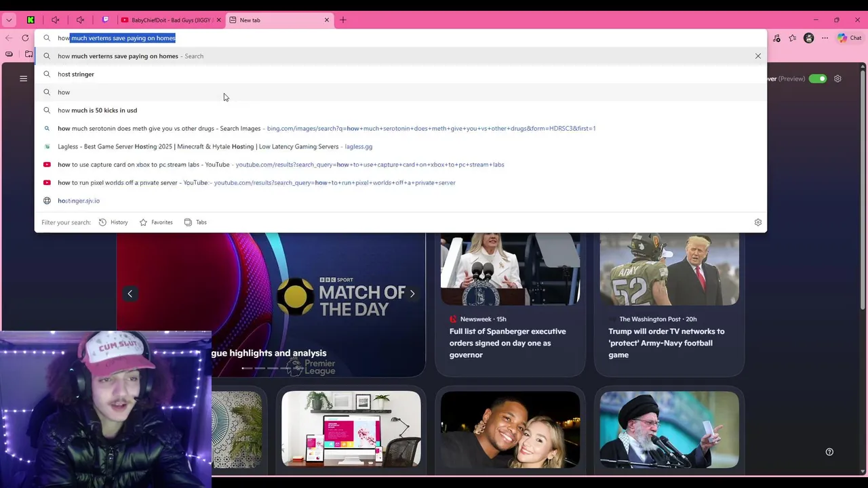The height and width of the screenshot is (488, 868).
Task: Filter search suggestions by Favorites
Action: [156, 222]
